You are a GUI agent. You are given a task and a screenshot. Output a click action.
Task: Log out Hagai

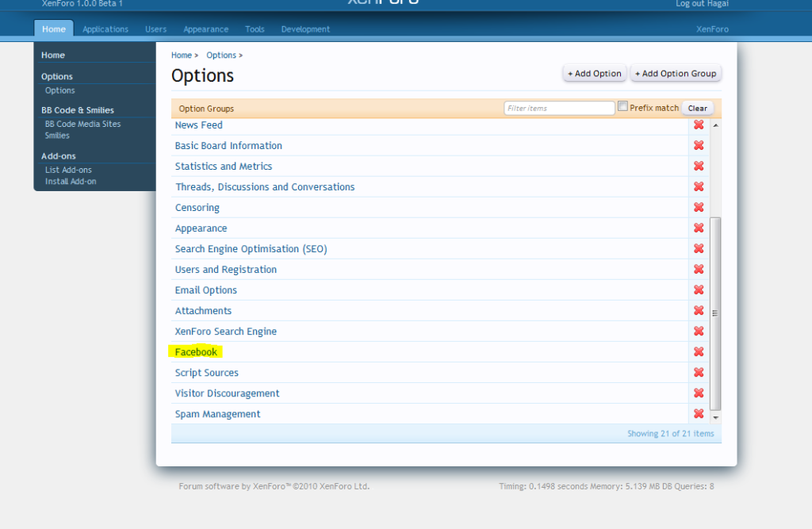(x=702, y=4)
